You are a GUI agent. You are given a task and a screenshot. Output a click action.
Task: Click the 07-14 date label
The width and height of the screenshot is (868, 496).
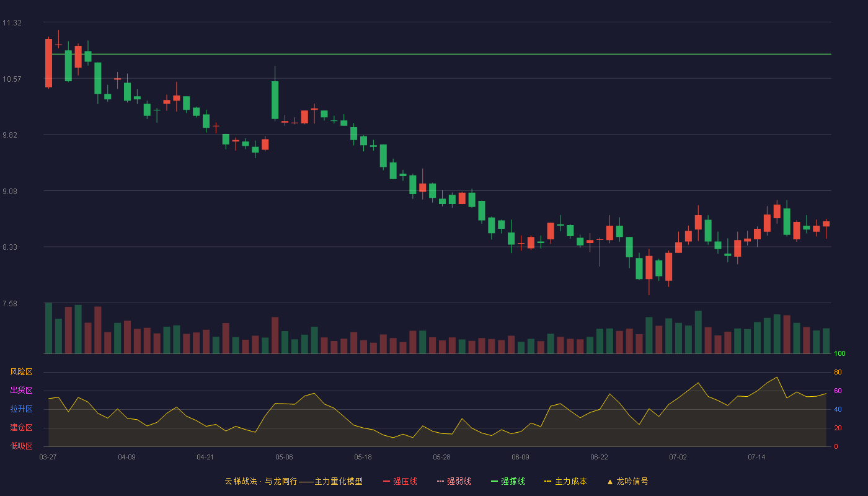[756, 457]
